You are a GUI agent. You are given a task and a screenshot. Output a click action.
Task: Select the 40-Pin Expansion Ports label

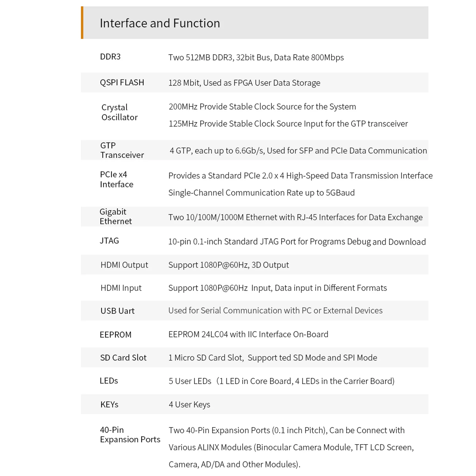(x=130, y=435)
